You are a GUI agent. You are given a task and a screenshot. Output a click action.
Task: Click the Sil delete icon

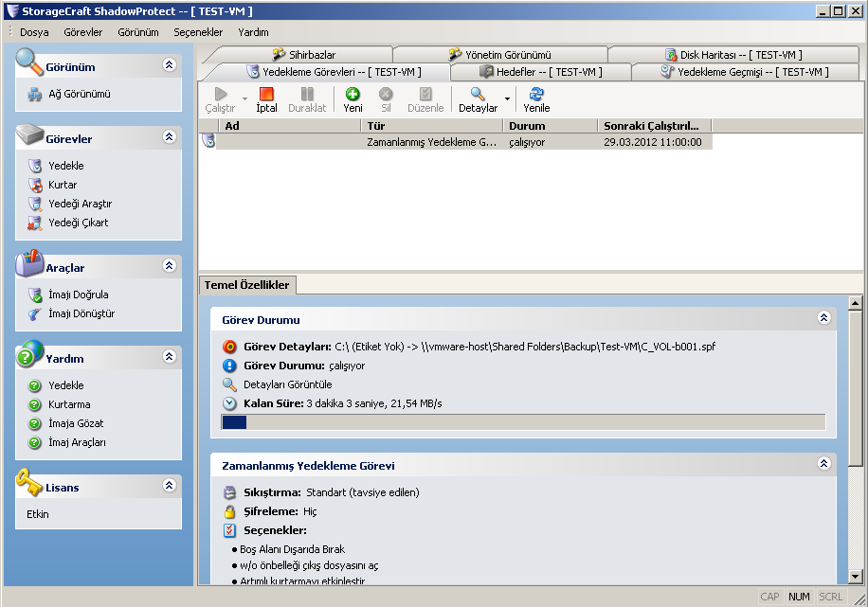pos(386,94)
